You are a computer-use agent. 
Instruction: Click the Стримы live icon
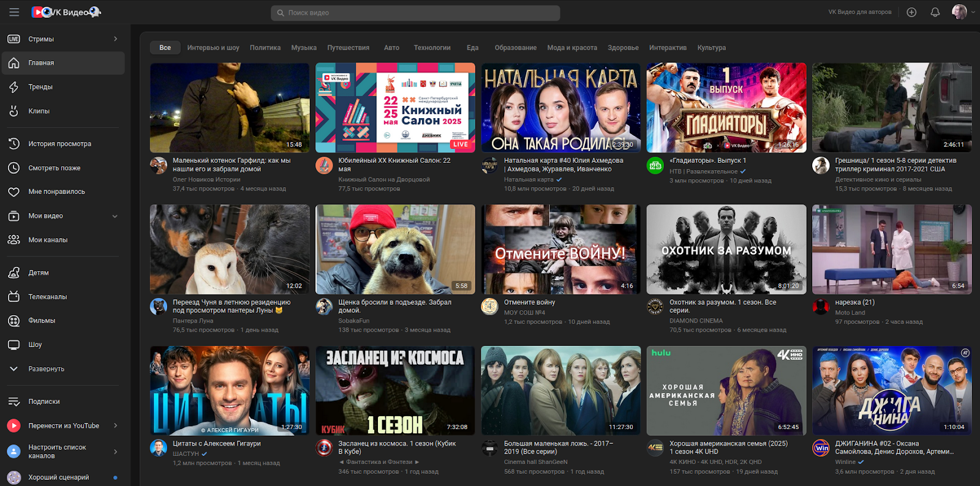pos(13,39)
